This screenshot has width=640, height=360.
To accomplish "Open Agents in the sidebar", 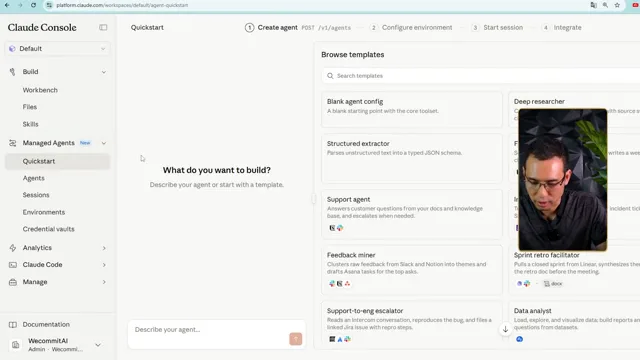I will (33, 178).
